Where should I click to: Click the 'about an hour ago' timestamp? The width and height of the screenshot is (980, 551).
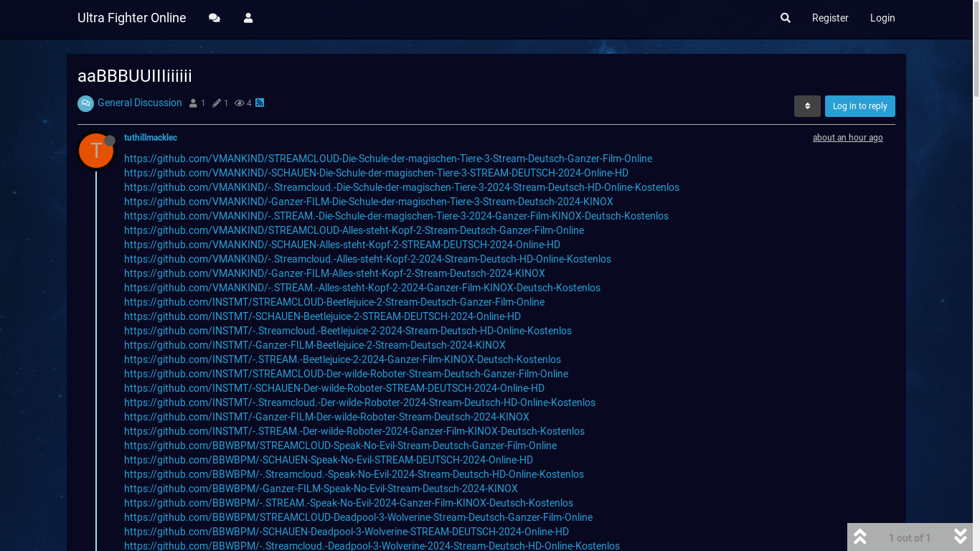point(847,138)
